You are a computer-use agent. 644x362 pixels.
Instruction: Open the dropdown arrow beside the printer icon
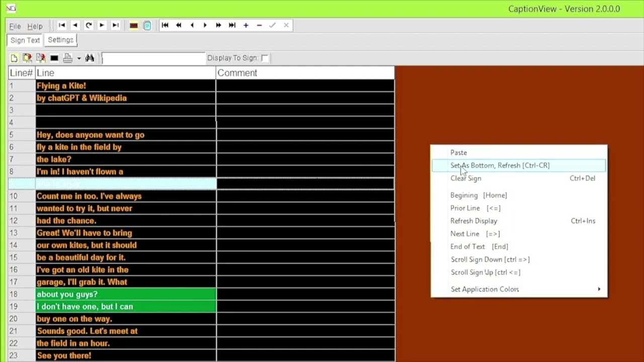[x=79, y=59]
